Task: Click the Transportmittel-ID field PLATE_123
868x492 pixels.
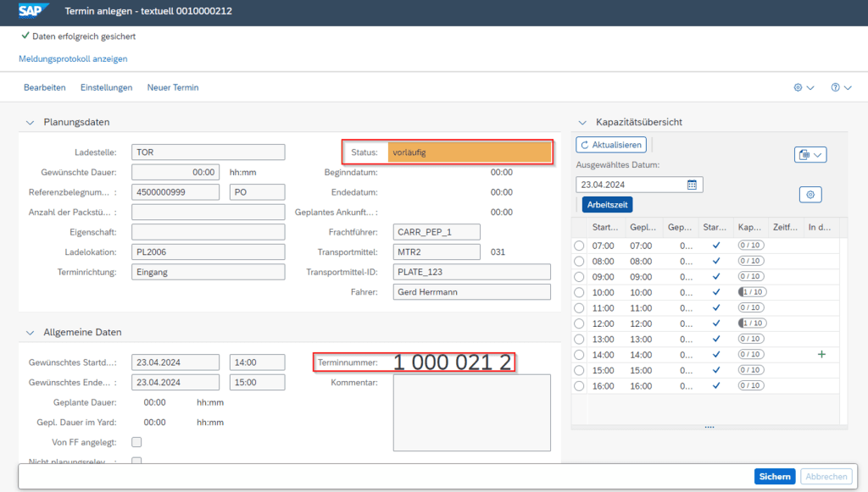Action: 471,272
